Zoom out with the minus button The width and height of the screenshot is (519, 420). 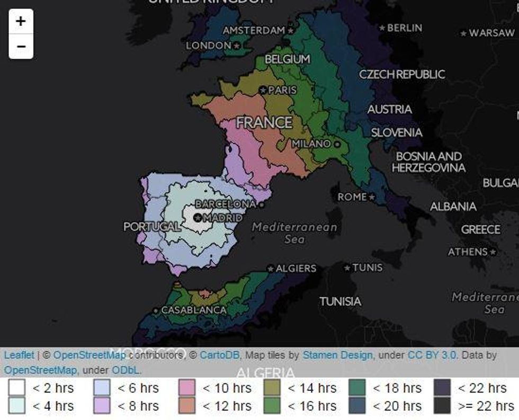click(x=21, y=47)
